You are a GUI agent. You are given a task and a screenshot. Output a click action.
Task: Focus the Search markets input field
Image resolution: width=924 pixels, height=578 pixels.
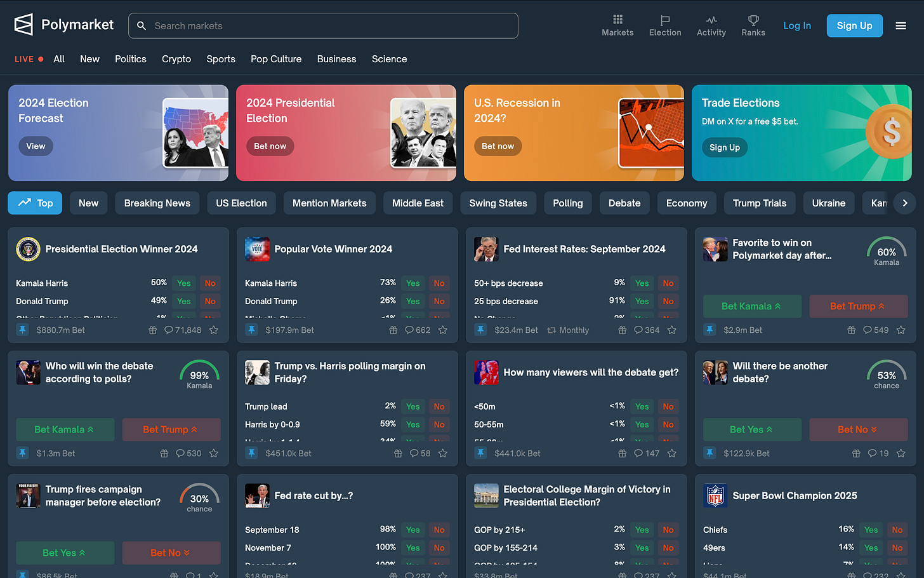click(323, 26)
